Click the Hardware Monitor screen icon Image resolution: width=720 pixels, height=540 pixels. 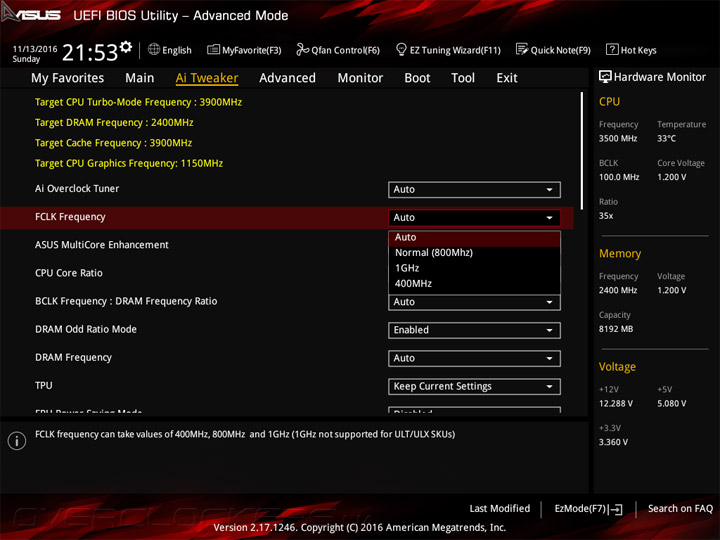tap(605, 77)
